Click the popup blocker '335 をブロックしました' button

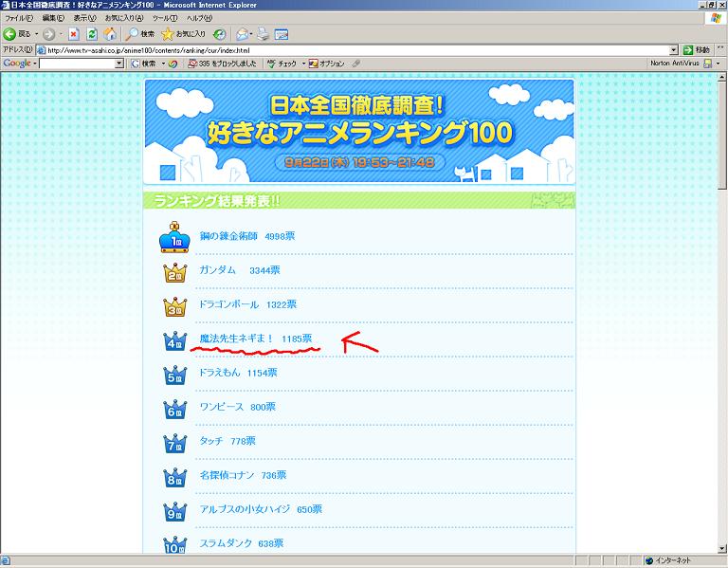pyautogui.click(x=222, y=64)
